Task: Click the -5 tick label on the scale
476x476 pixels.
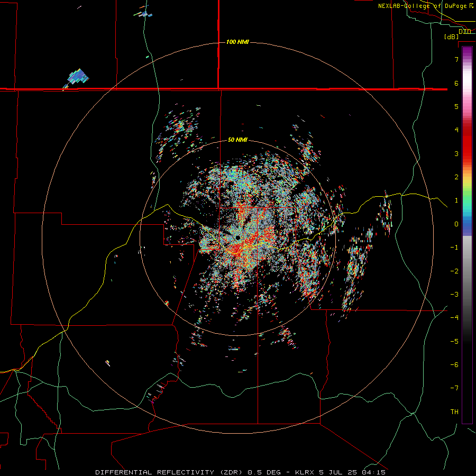Action: point(454,342)
